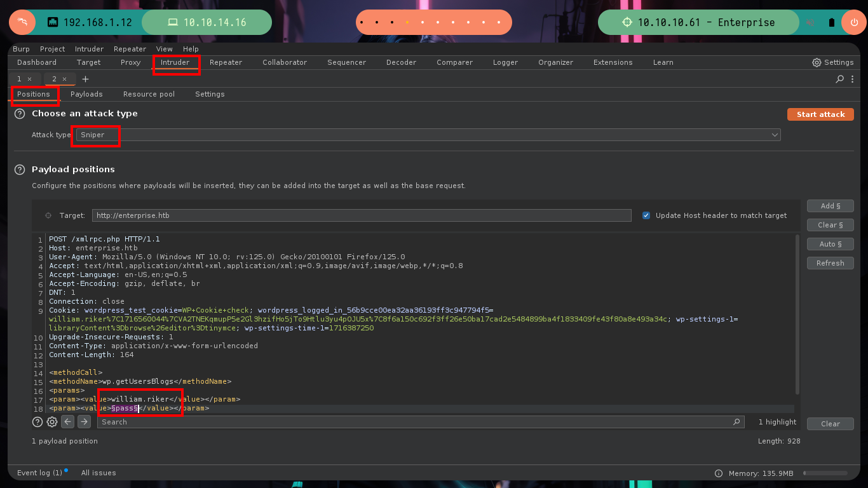The image size is (868, 488).
Task: Open the Intruder menu in menu bar
Action: tap(89, 49)
